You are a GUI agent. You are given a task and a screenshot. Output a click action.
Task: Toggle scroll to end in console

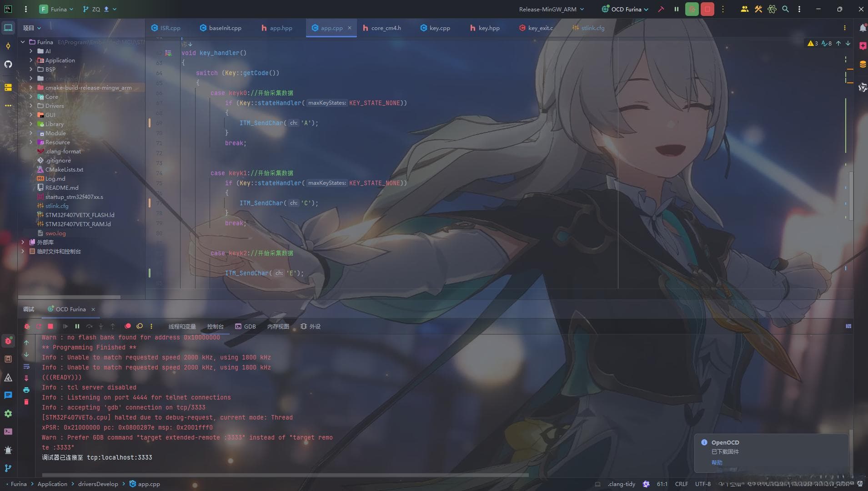pos(26,378)
